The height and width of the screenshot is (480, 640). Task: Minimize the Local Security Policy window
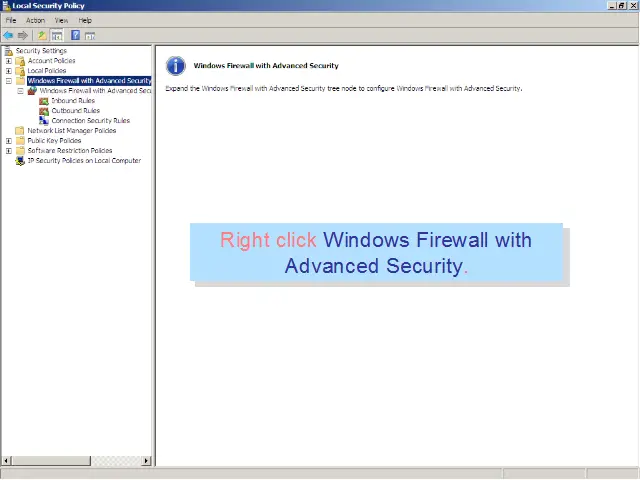click(x=611, y=6)
